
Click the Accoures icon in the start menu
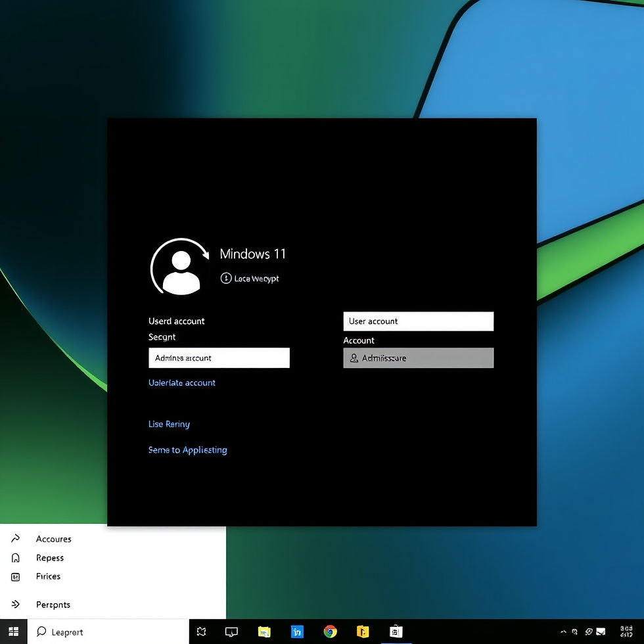click(16, 539)
